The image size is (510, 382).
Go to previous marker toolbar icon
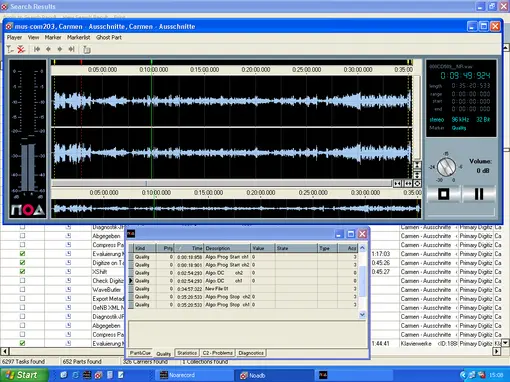[x=48, y=49]
